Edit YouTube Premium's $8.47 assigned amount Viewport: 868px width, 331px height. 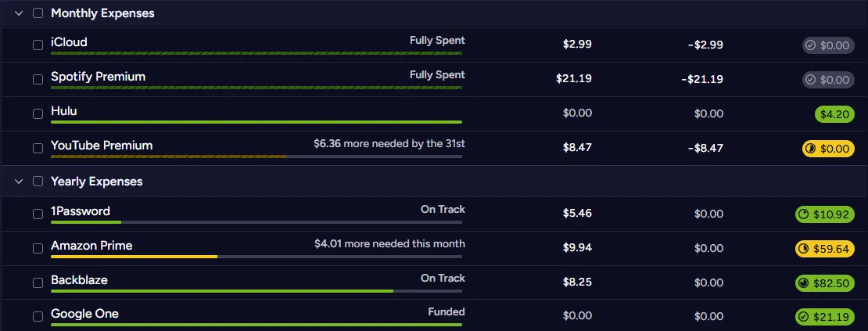click(577, 147)
